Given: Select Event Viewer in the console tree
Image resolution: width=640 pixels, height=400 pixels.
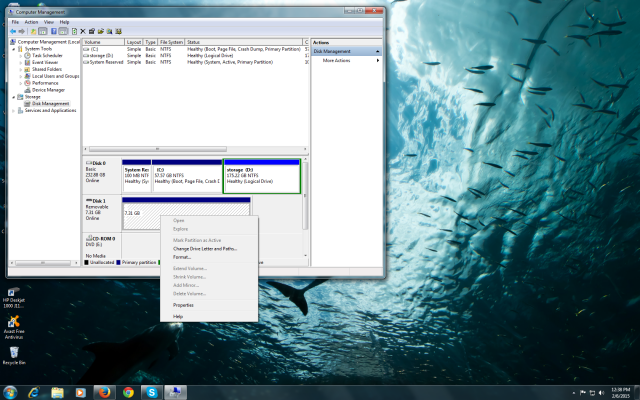Looking at the screenshot, I should 45,62.
